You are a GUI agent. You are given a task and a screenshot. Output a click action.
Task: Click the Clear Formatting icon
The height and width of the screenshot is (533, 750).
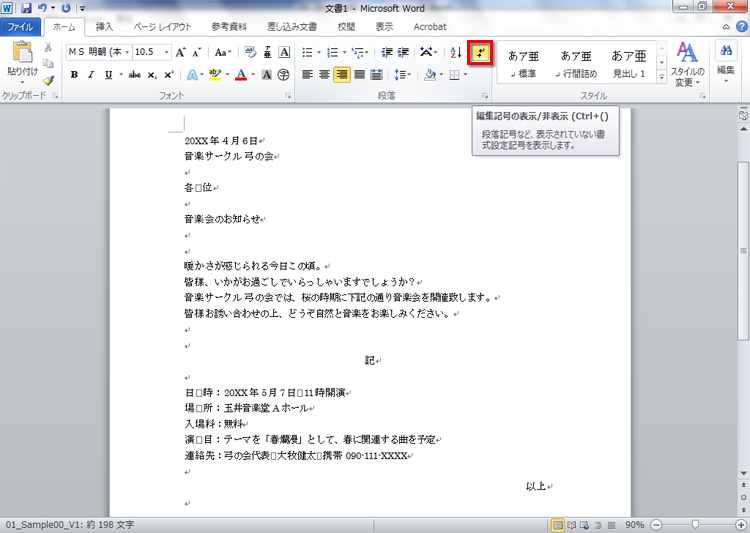(250, 52)
